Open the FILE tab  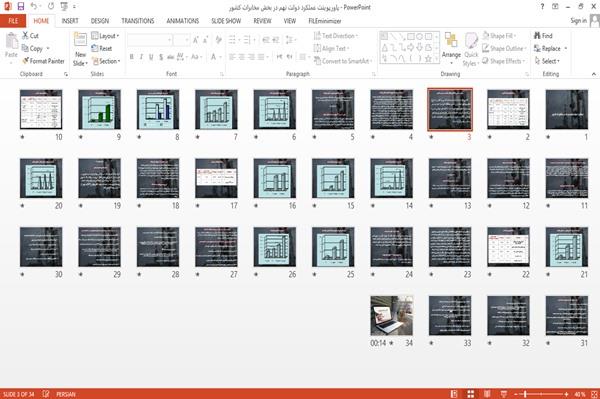tap(13, 21)
